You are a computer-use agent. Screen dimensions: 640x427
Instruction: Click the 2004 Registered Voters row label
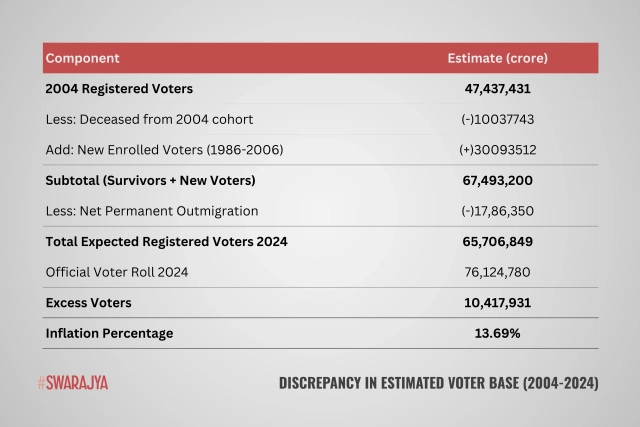tap(119, 89)
